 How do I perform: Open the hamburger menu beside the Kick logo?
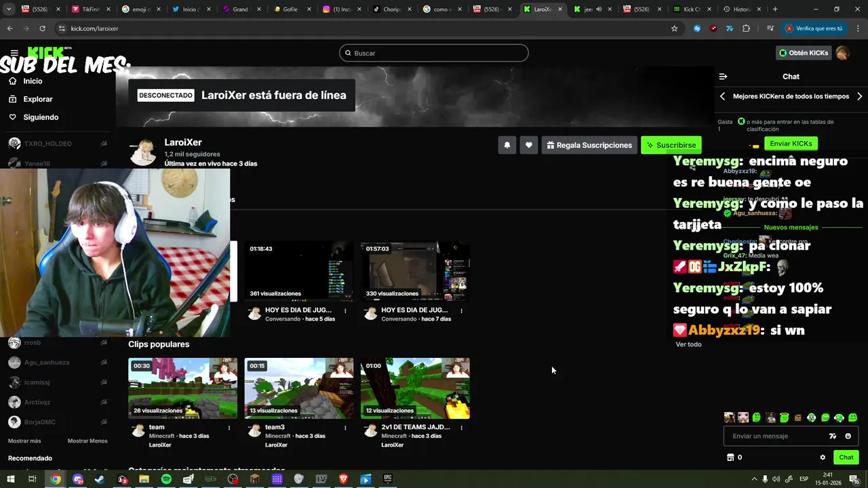14,53
